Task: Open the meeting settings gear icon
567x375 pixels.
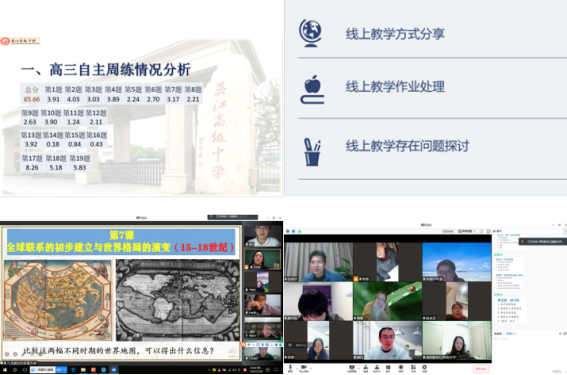Action: coord(425,368)
